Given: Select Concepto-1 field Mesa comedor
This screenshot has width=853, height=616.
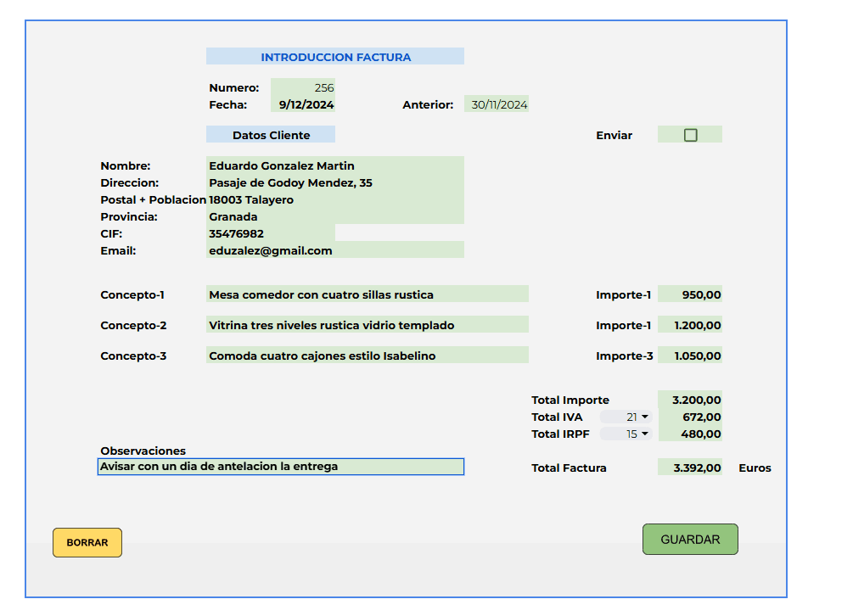Looking at the screenshot, I should (x=368, y=294).
